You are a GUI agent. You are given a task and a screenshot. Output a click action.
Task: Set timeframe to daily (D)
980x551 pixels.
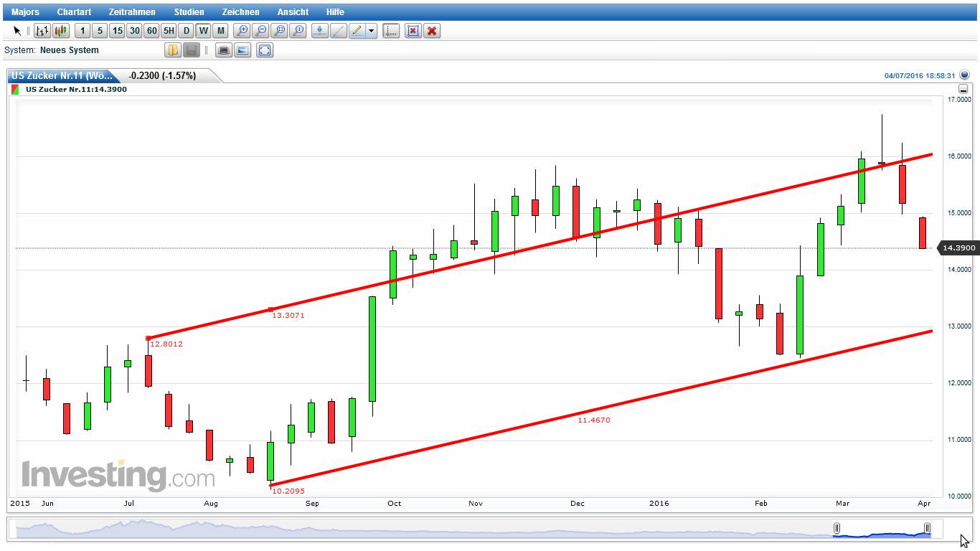(x=186, y=31)
